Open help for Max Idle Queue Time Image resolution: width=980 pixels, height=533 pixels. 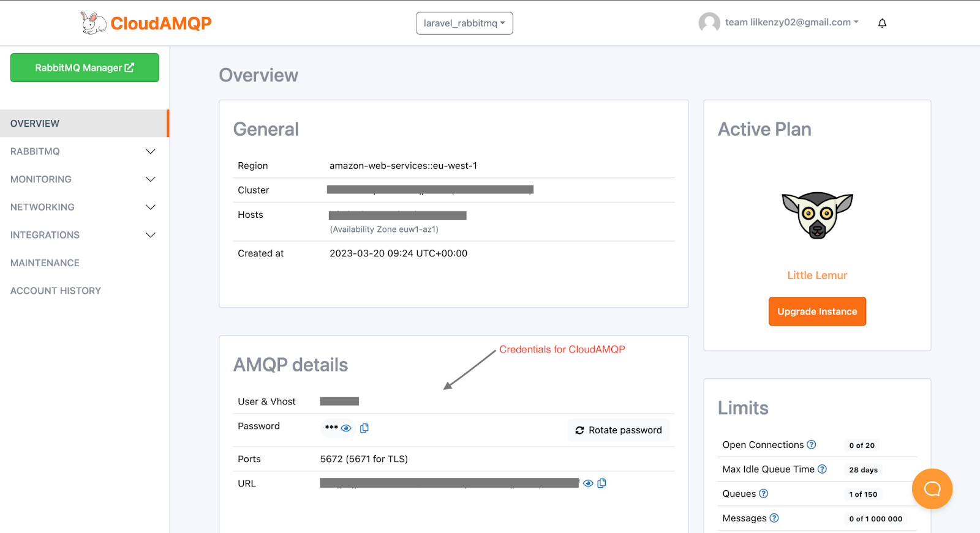[x=822, y=469]
